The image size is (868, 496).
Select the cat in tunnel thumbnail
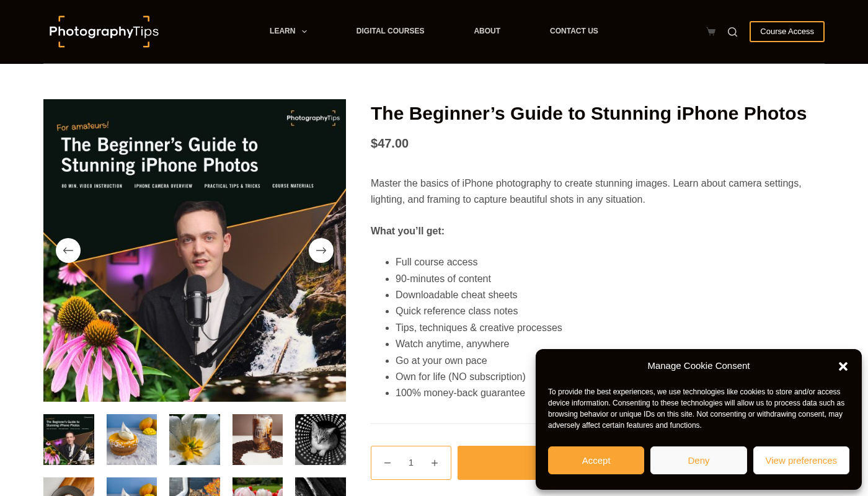click(x=321, y=440)
